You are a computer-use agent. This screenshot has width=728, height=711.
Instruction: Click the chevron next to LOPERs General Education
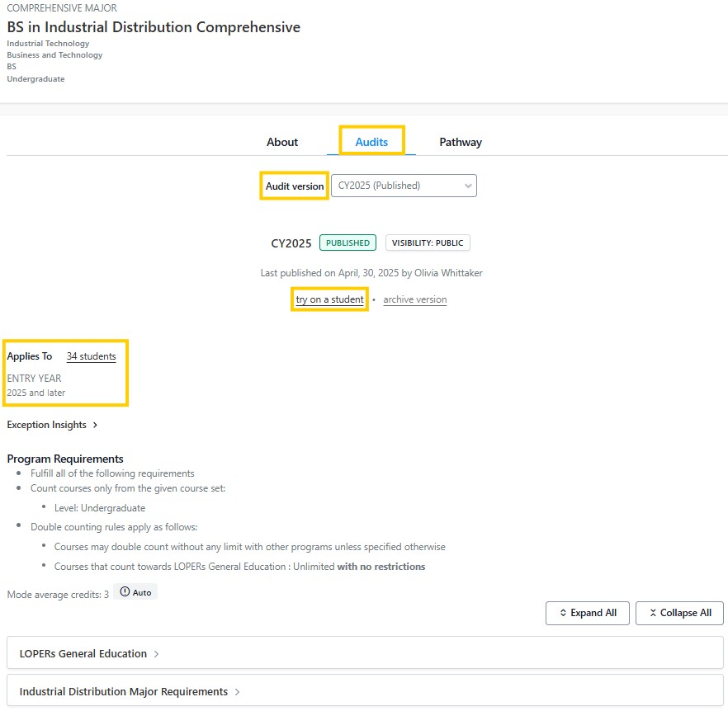click(x=157, y=654)
